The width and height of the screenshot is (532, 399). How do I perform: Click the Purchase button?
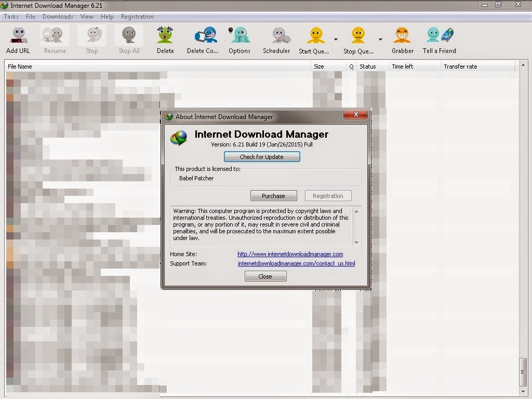point(273,196)
